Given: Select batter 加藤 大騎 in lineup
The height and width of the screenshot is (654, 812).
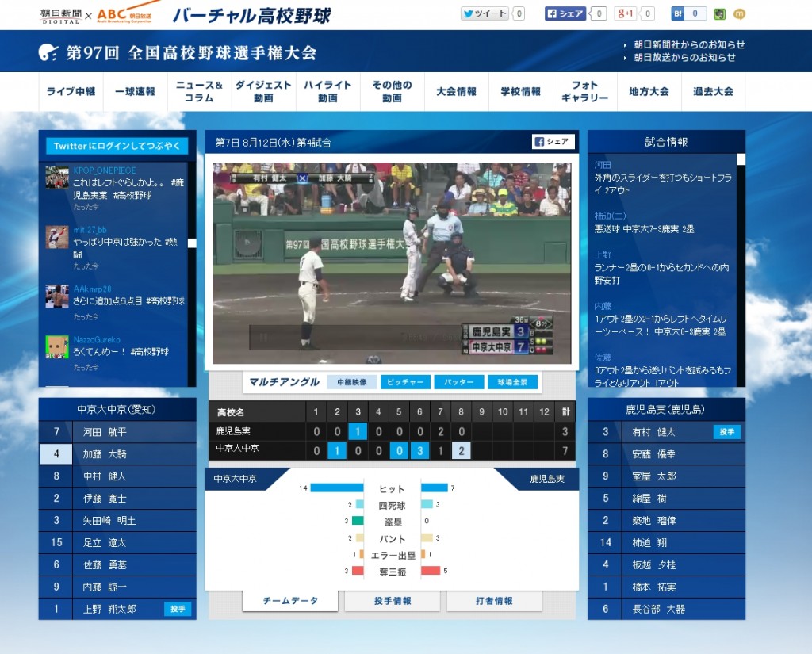Looking at the screenshot, I should tap(117, 454).
